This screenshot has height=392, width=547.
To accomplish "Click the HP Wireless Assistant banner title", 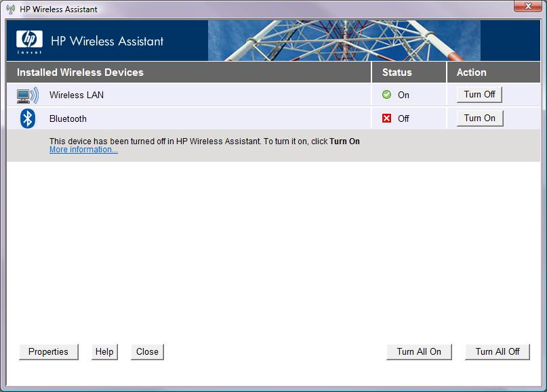I will point(107,41).
